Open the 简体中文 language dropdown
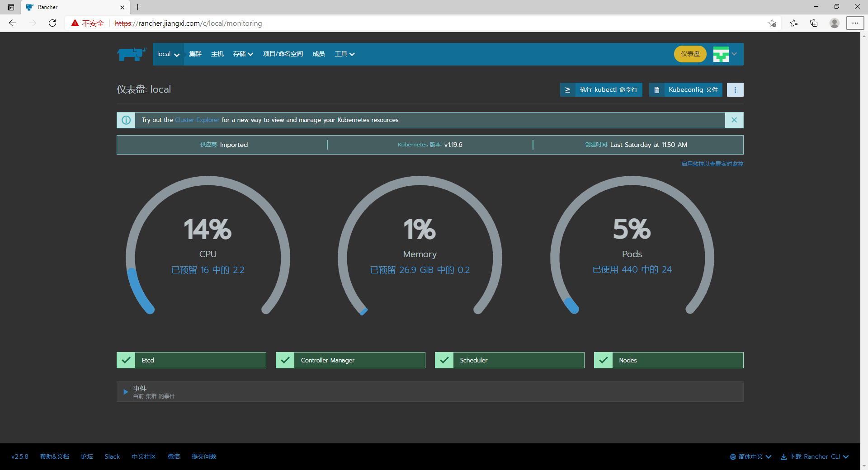This screenshot has height=470, width=868. point(750,456)
